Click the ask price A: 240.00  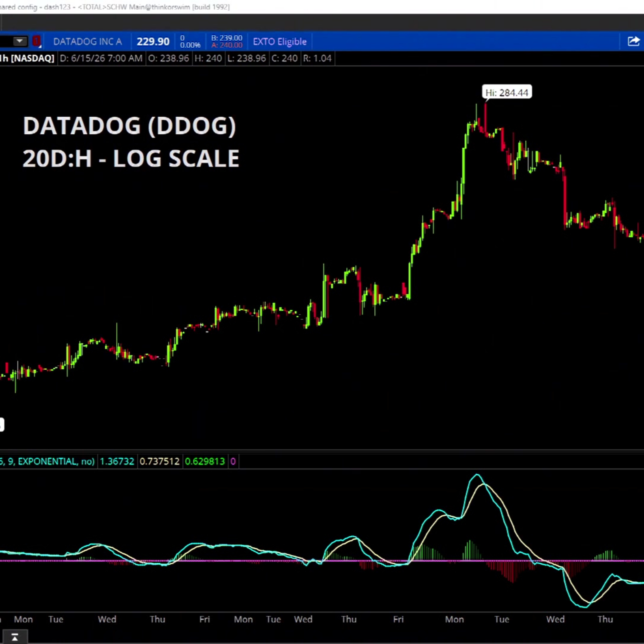[x=227, y=45]
